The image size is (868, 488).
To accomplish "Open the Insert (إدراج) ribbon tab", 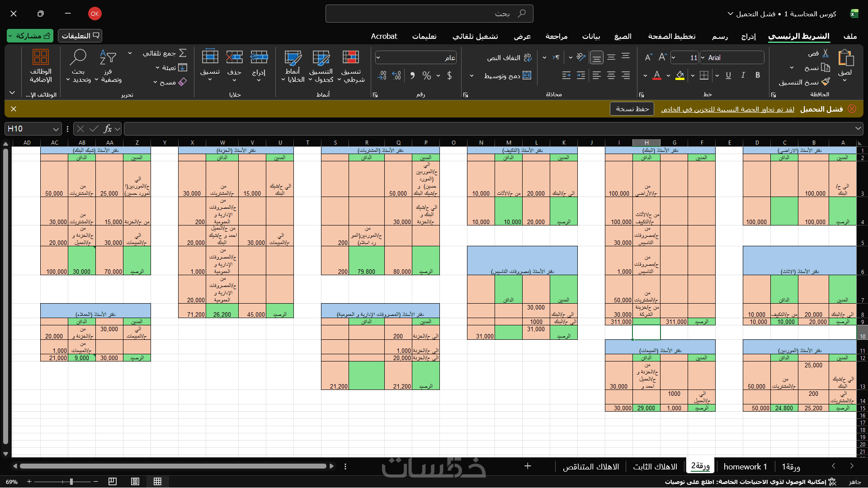I will tap(748, 36).
